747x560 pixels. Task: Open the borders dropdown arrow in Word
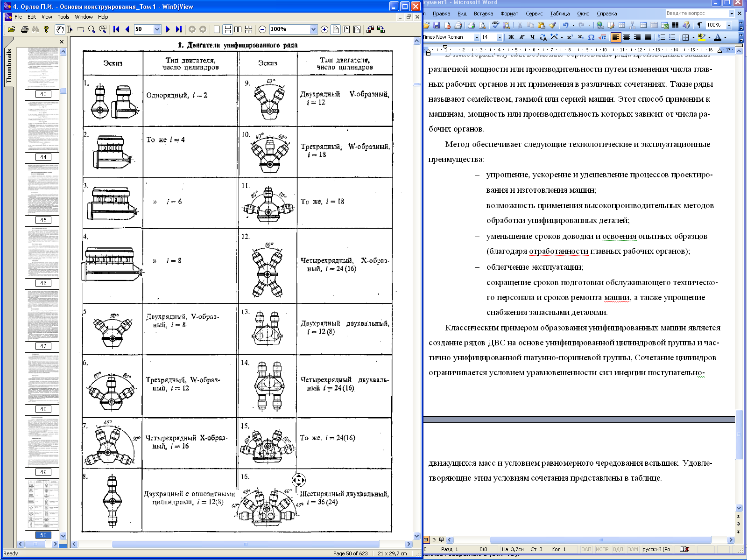[693, 37]
